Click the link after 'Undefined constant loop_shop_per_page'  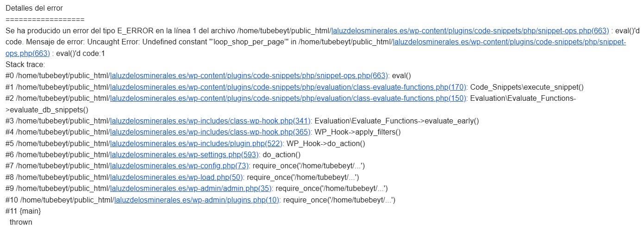(509, 42)
